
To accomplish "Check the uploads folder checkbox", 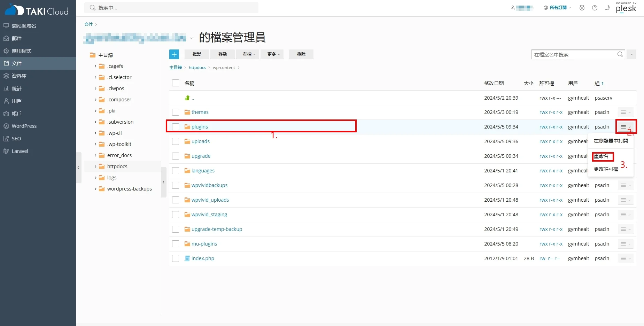I will pos(176,141).
